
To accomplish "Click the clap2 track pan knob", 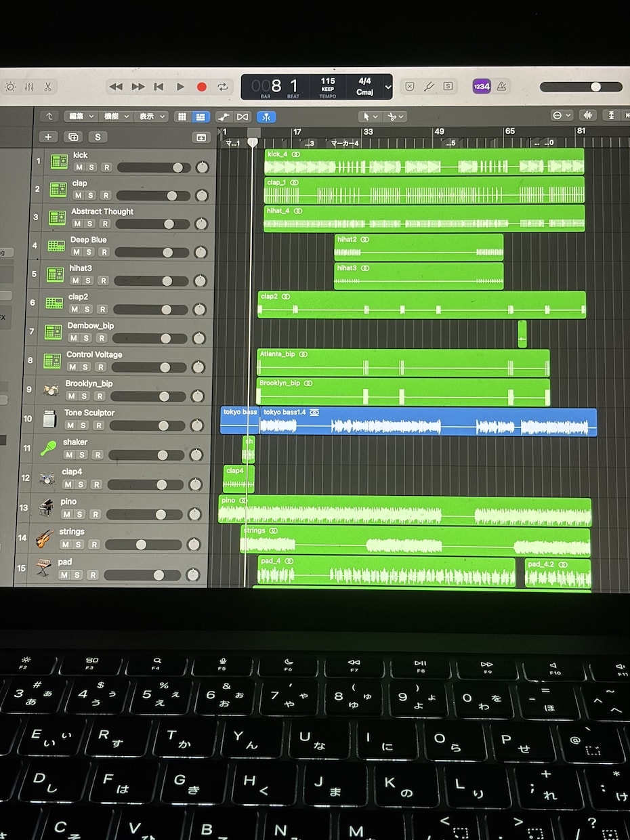I will pos(200,310).
